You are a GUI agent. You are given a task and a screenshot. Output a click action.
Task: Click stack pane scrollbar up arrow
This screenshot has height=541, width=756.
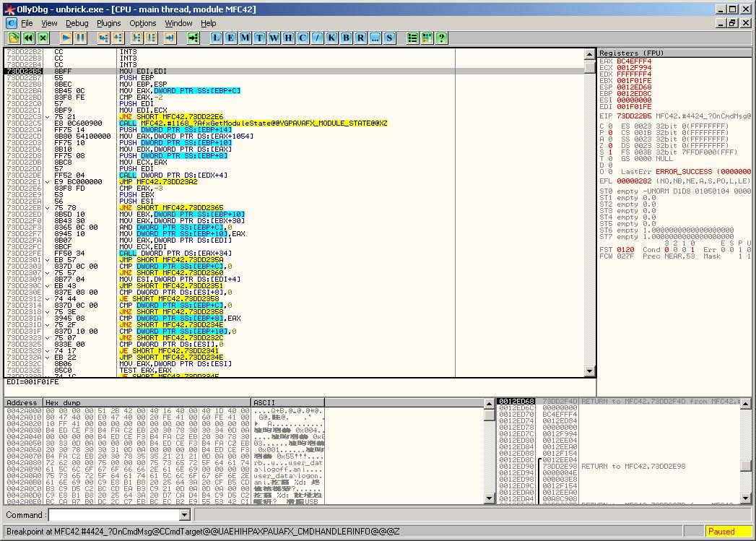point(745,404)
